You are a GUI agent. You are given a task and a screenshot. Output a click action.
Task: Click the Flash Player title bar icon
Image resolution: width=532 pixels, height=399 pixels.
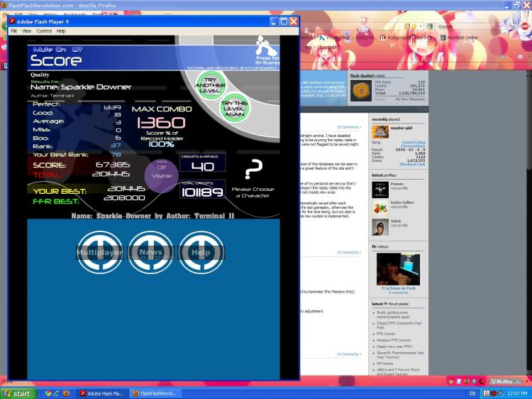pos(12,21)
